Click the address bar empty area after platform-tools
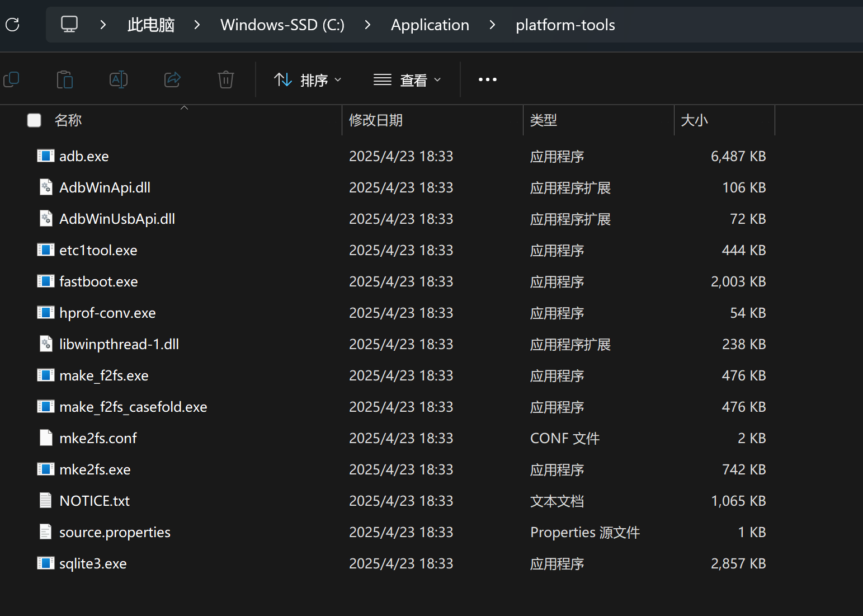This screenshot has height=616, width=863. tap(738, 25)
